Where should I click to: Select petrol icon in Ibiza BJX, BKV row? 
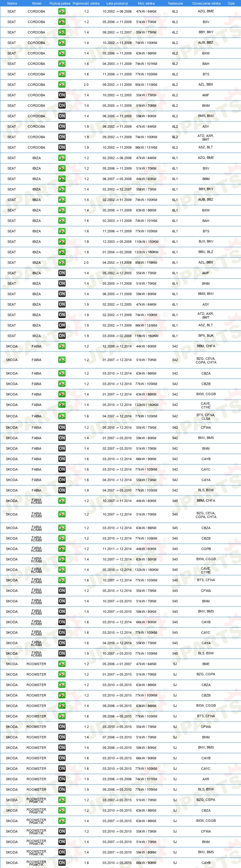(x=62, y=242)
